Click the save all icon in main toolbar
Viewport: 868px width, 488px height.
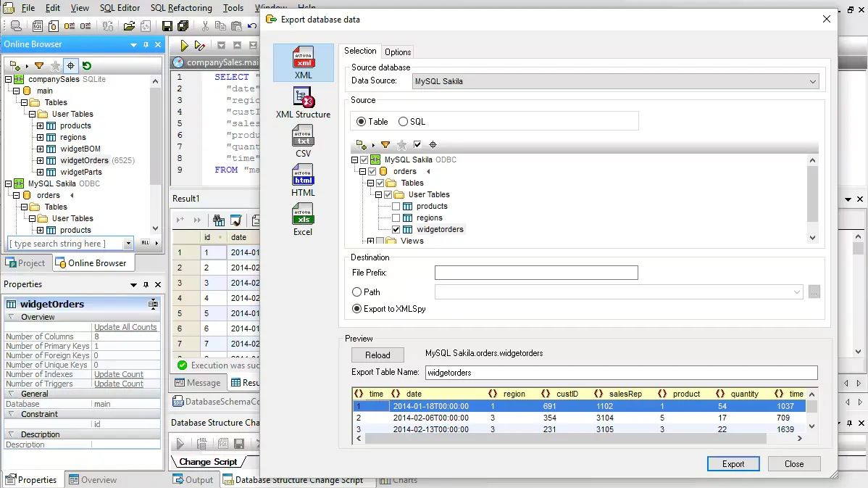pyautogui.click(x=183, y=26)
